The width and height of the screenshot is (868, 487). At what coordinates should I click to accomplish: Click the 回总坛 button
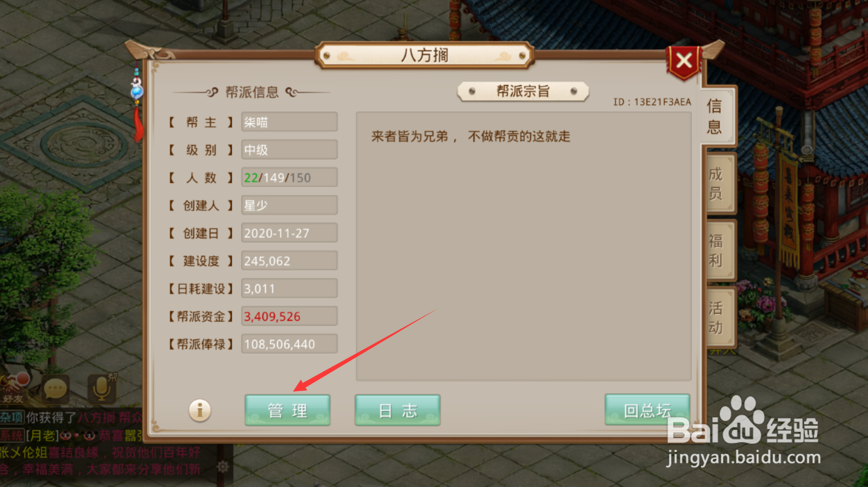click(647, 410)
